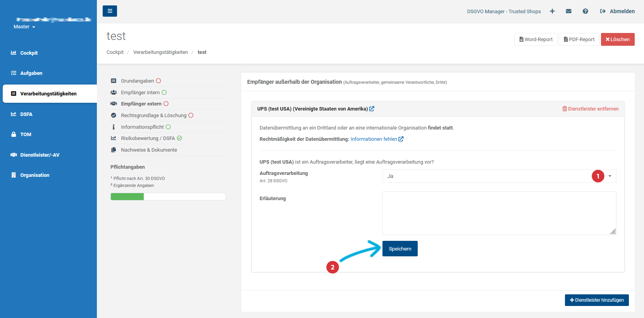This screenshot has height=318, width=644.
Task: Click green check status next to Risikobewertung
Action: tap(179, 138)
